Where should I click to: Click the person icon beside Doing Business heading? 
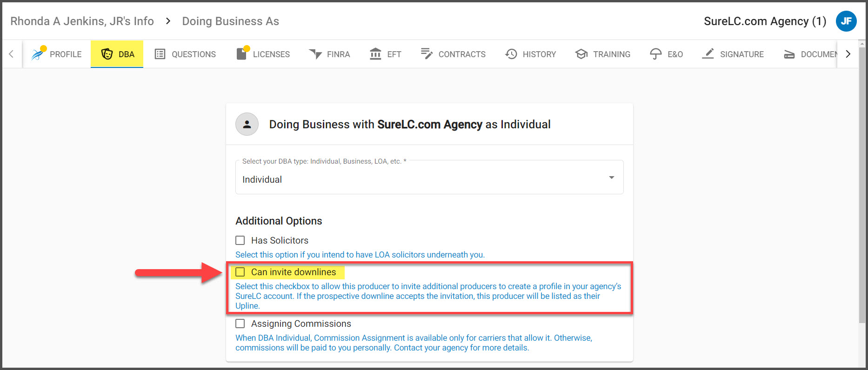pos(247,124)
